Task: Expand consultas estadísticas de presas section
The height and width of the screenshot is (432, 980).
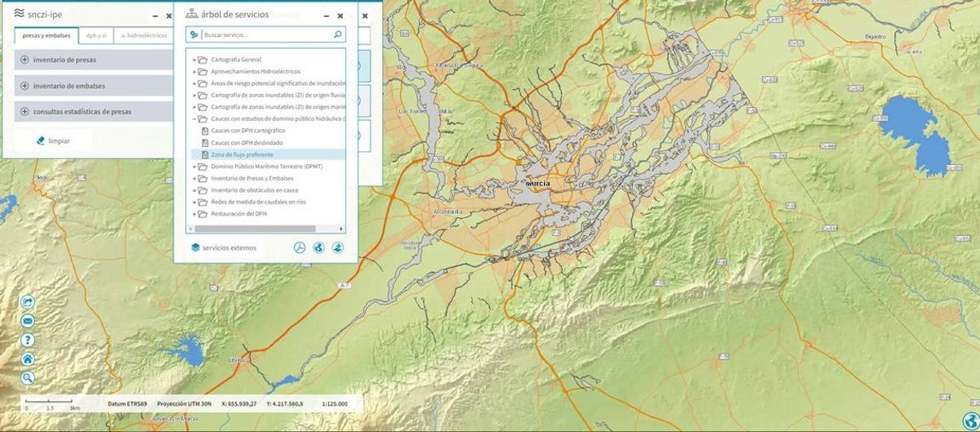Action: click(x=24, y=111)
